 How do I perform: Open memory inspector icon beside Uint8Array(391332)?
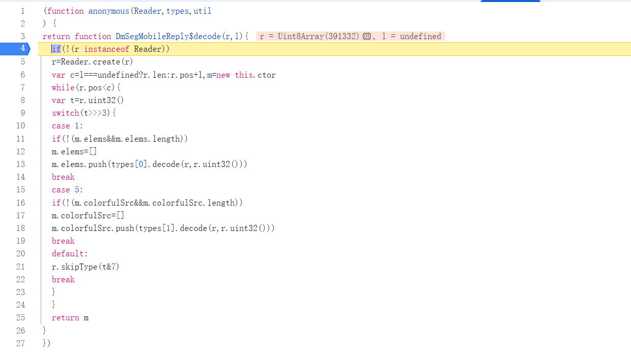pos(367,36)
